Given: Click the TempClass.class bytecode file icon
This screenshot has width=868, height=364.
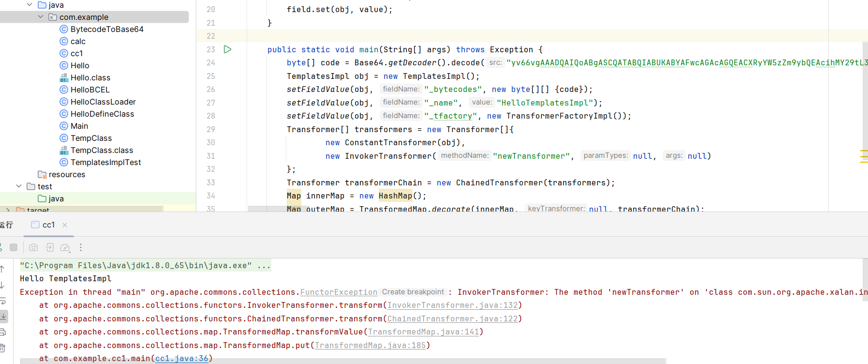Looking at the screenshot, I should [64, 150].
